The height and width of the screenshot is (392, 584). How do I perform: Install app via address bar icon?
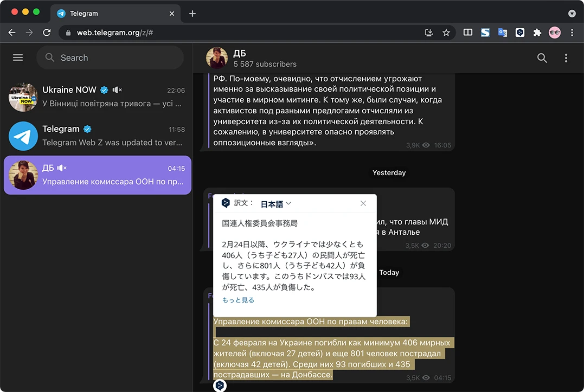429,33
